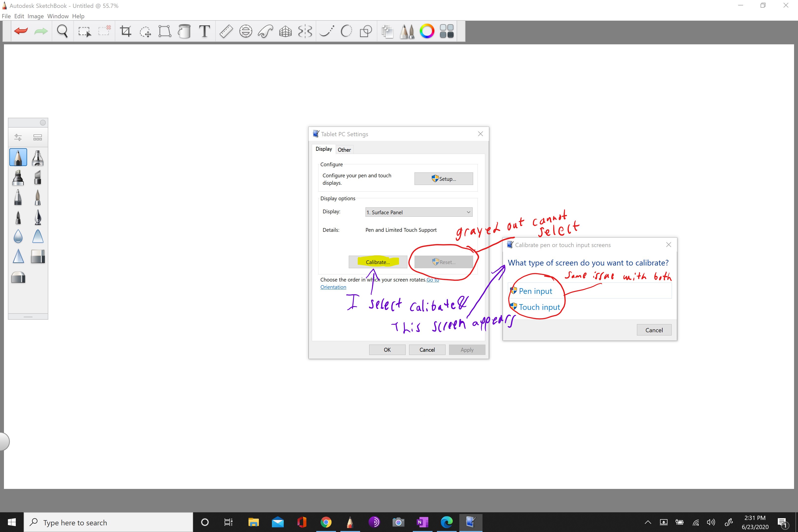Click the taskbar search box
Viewport: 798px width, 532px height.
pyautogui.click(x=109, y=522)
